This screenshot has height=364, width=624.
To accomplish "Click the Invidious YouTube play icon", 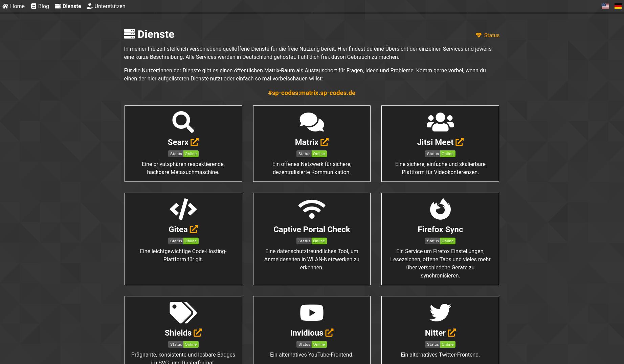I will pyautogui.click(x=312, y=312).
